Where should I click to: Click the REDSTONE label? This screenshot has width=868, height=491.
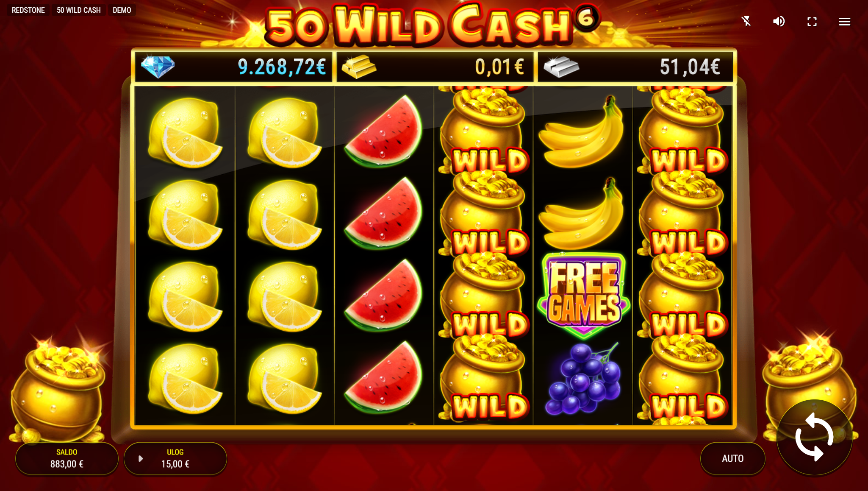click(x=28, y=10)
